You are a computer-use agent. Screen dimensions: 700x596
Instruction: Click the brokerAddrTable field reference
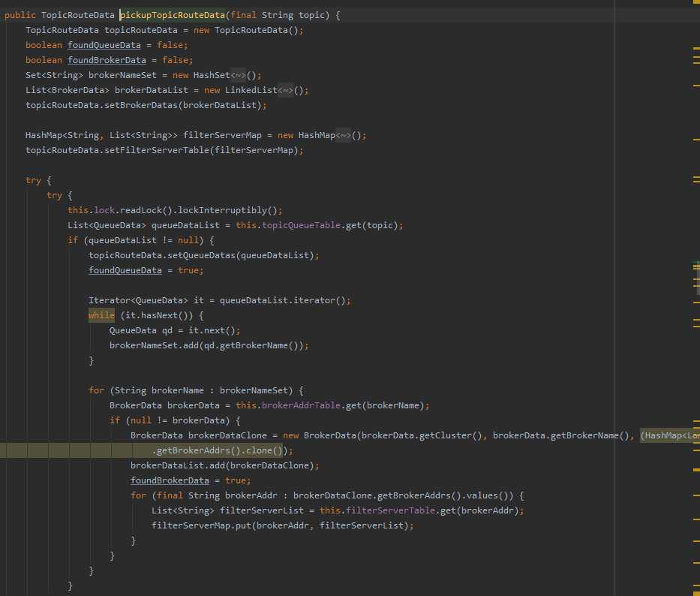coord(301,405)
